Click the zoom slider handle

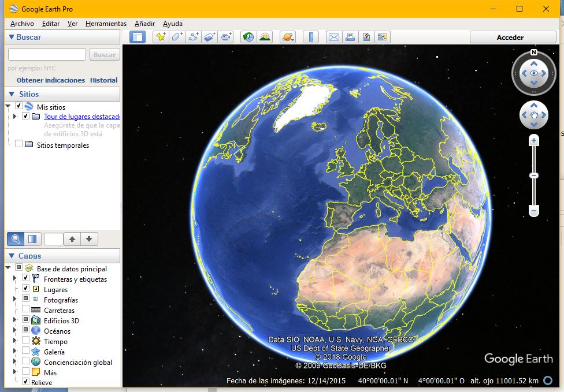coord(534,176)
